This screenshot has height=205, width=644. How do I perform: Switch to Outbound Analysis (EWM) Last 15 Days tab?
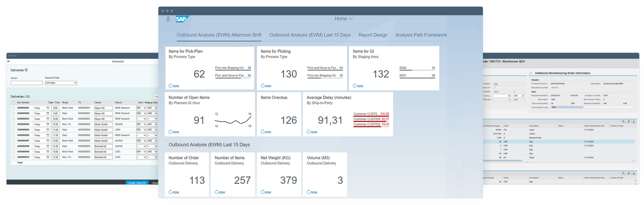coord(310,35)
